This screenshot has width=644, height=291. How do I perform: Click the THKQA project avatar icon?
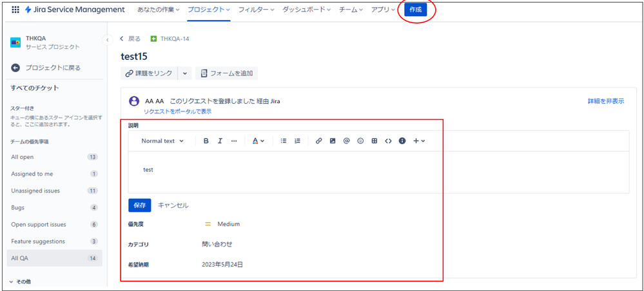pyautogui.click(x=15, y=42)
